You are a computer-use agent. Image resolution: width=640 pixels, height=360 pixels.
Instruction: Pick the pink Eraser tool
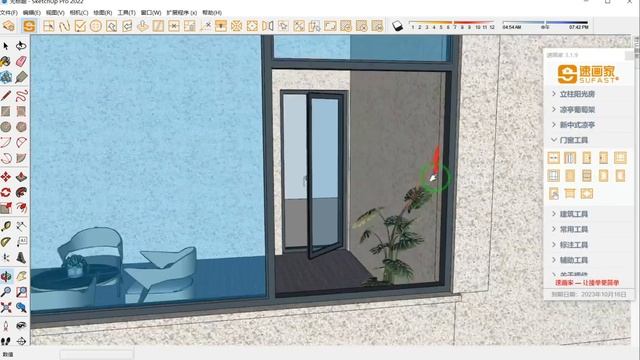click(21, 61)
